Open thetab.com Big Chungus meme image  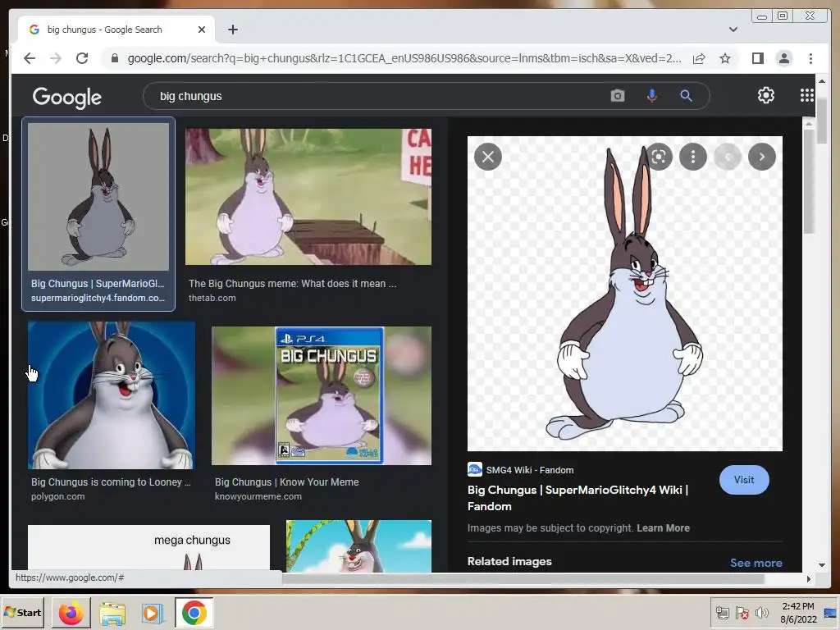pyautogui.click(x=308, y=197)
